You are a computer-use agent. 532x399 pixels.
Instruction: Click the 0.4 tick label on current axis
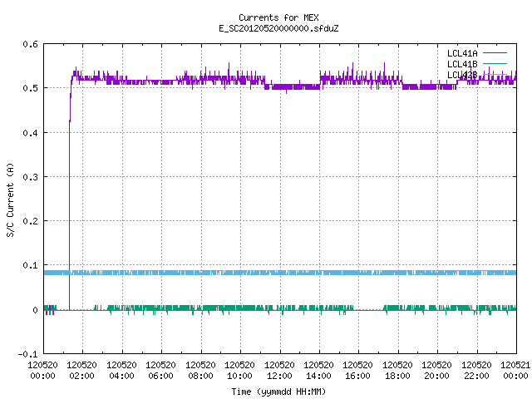tap(30, 133)
